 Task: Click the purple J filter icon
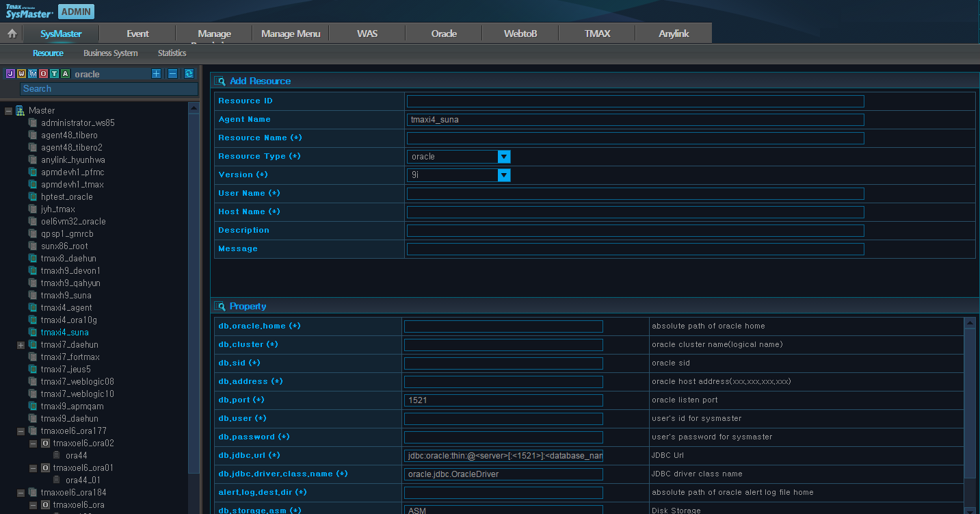(x=10, y=74)
